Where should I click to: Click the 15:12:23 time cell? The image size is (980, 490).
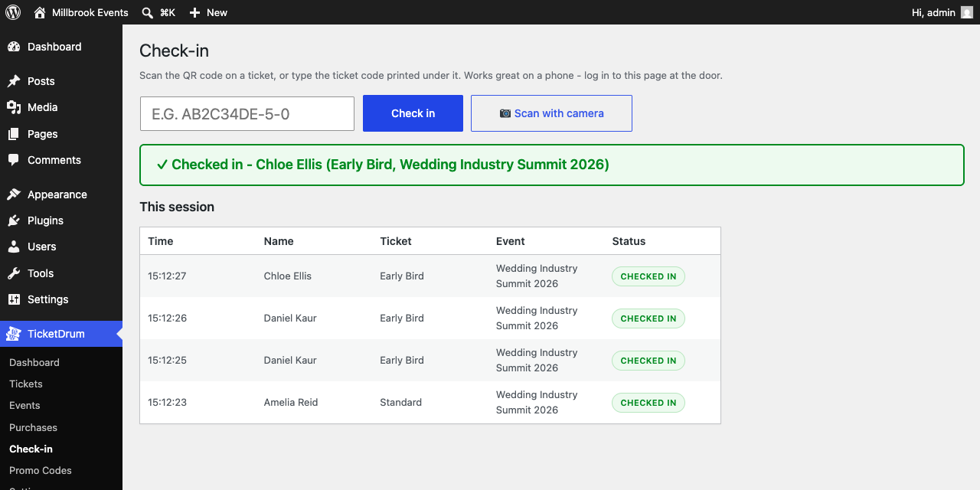[x=167, y=403]
